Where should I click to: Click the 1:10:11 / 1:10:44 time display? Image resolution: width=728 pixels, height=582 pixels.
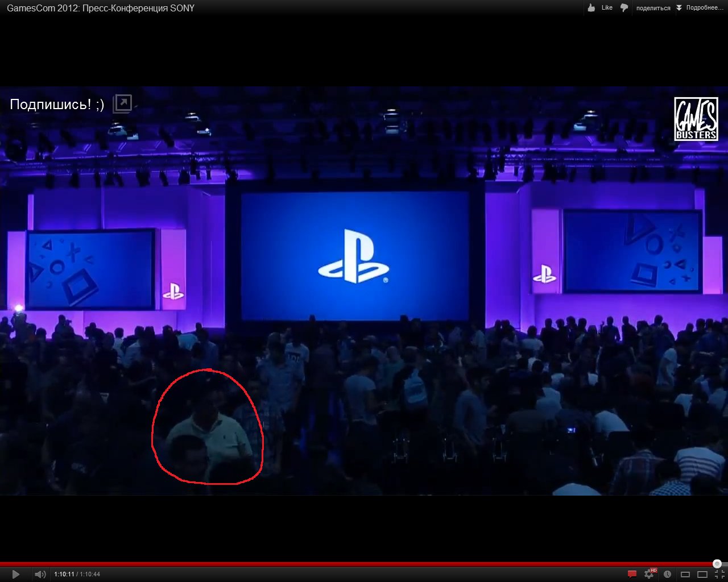coord(77,575)
